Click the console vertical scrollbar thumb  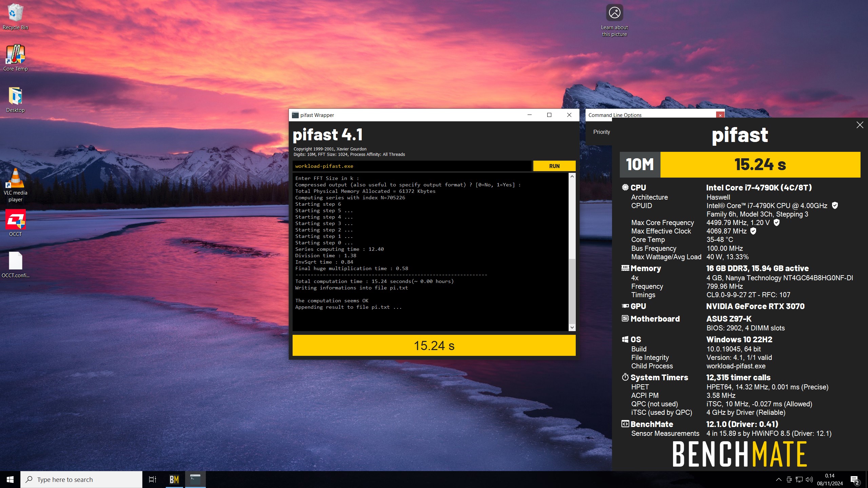point(572,291)
